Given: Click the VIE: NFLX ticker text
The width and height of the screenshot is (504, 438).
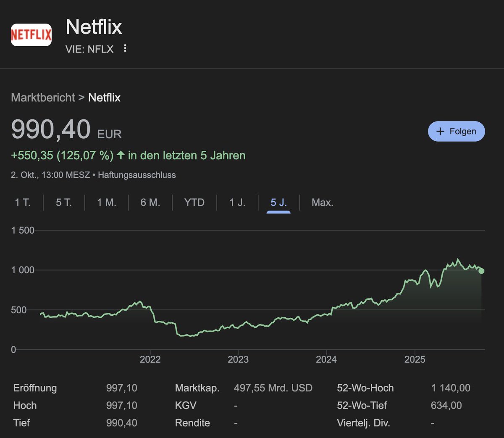Looking at the screenshot, I should click(89, 49).
